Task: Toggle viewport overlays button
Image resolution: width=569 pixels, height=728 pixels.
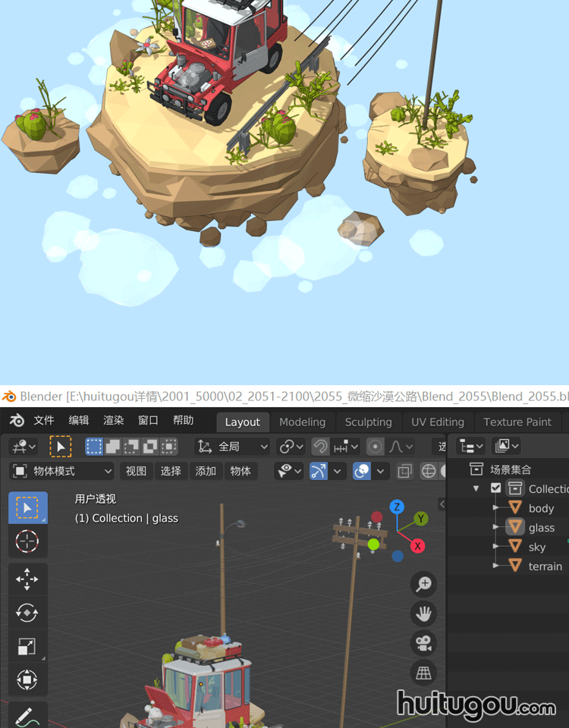Action: point(362,471)
